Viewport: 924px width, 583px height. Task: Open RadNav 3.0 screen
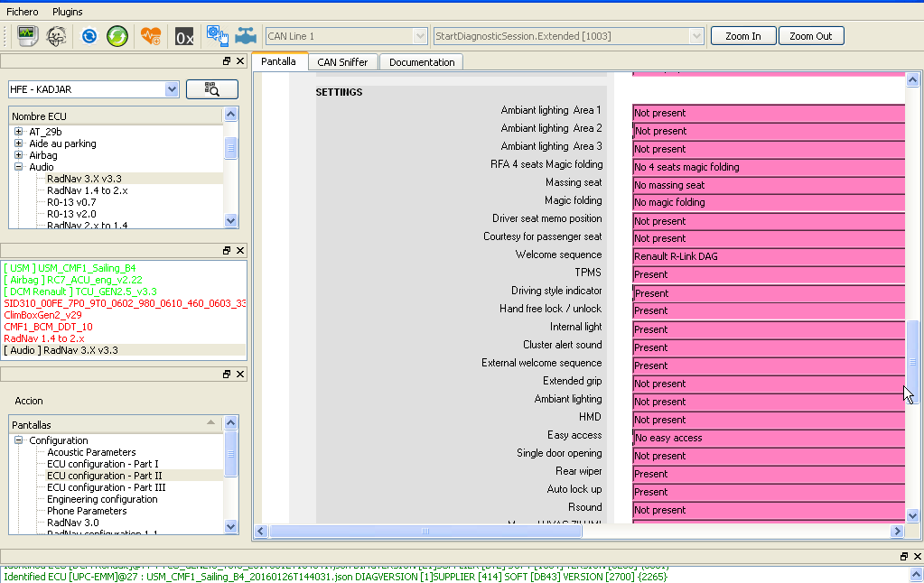(x=73, y=523)
